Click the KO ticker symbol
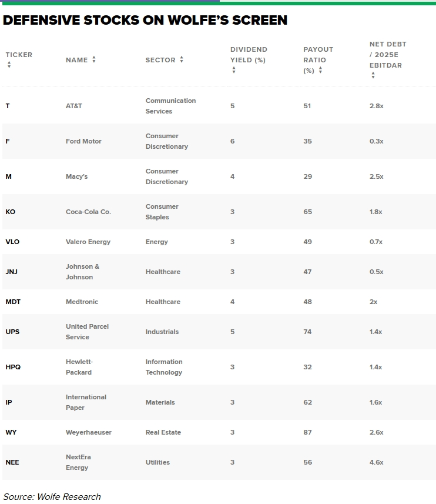 point(10,212)
